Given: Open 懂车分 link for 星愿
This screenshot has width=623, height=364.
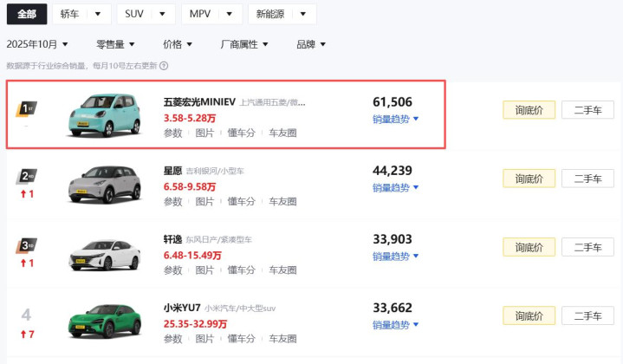Looking at the screenshot, I should coord(241,202).
